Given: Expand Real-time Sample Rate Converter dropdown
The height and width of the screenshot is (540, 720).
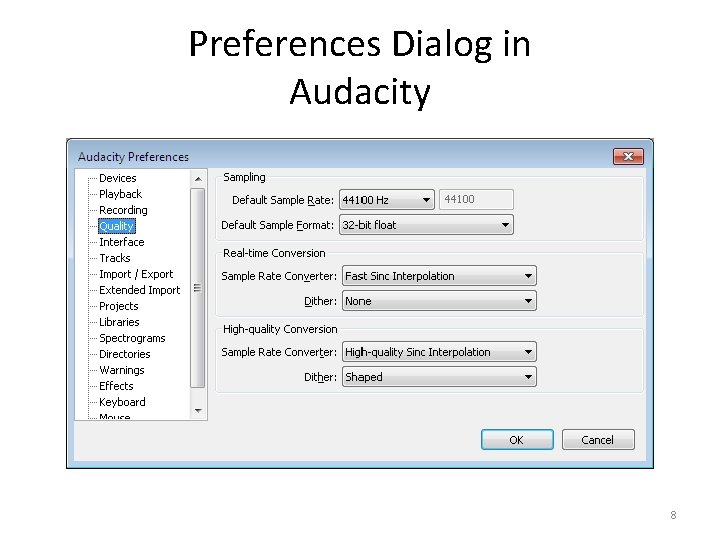Looking at the screenshot, I should (439, 276).
